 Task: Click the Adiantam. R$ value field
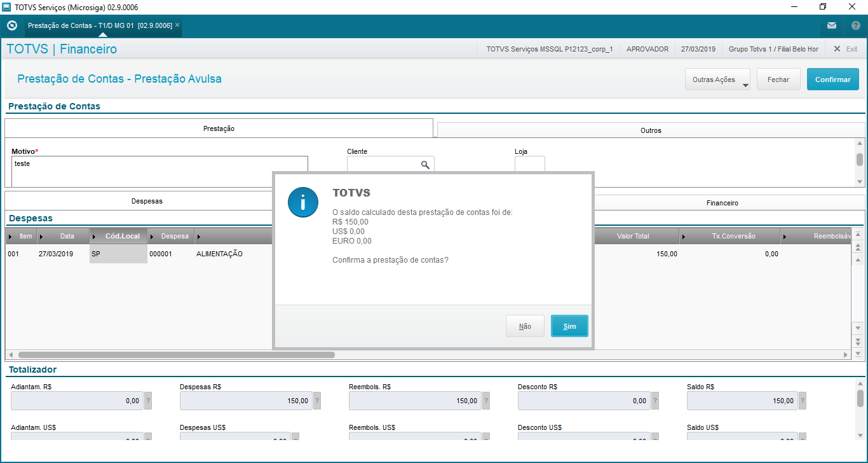coord(77,401)
